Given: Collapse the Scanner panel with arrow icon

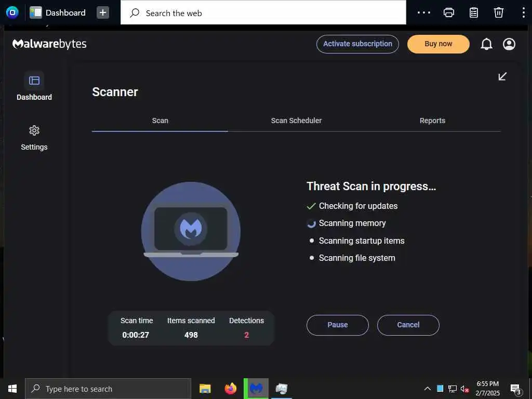Looking at the screenshot, I should (502, 76).
